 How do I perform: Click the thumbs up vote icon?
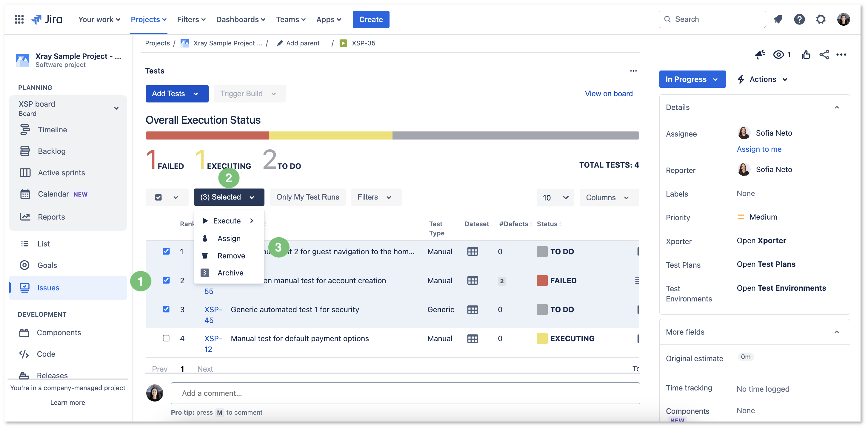point(806,55)
